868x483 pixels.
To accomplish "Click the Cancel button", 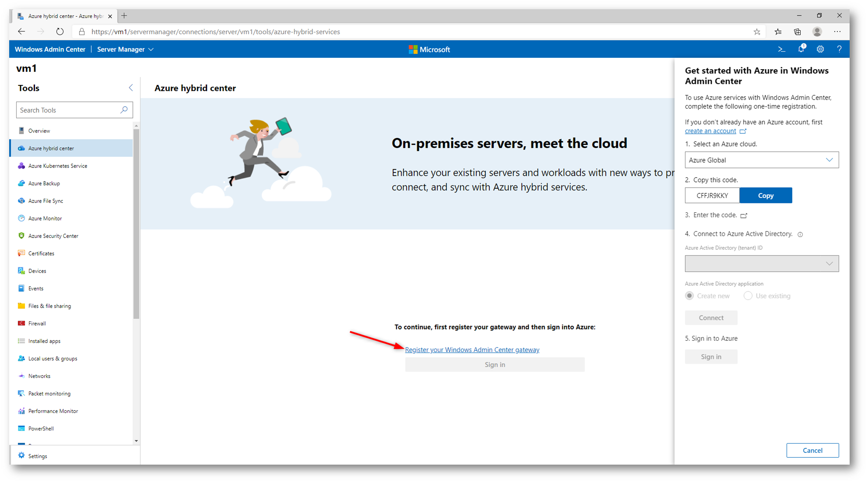I will point(812,450).
